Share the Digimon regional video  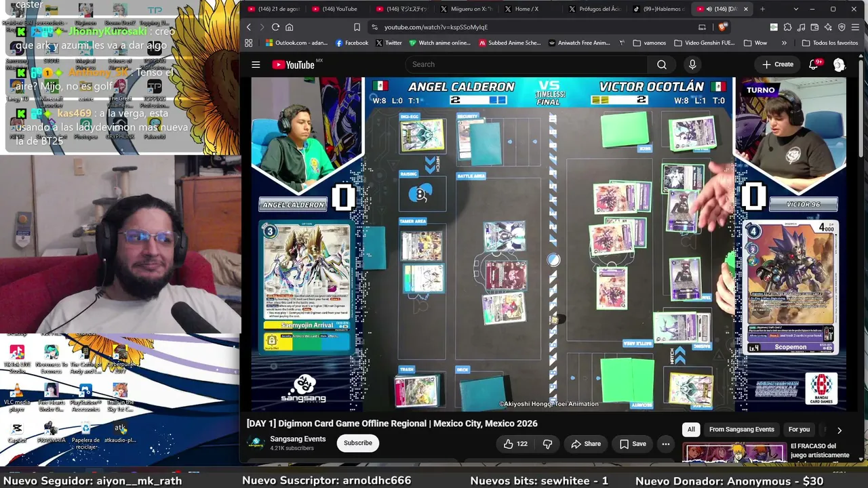[x=586, y=444]
